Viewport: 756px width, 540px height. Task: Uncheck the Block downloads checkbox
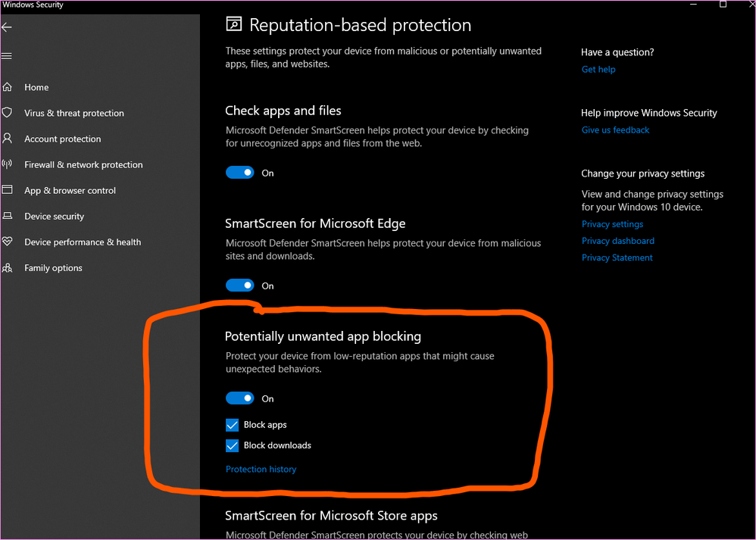click(233, 445)
